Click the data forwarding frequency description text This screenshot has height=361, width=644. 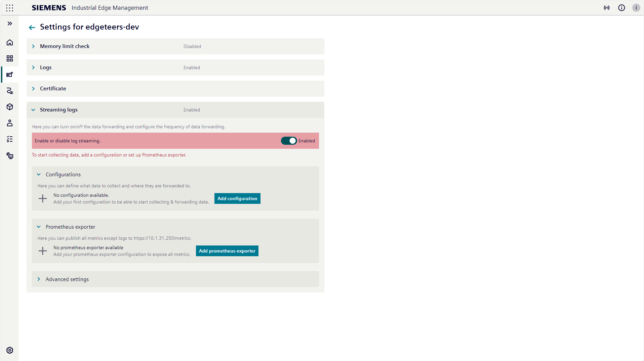click(x=129, y=127)
